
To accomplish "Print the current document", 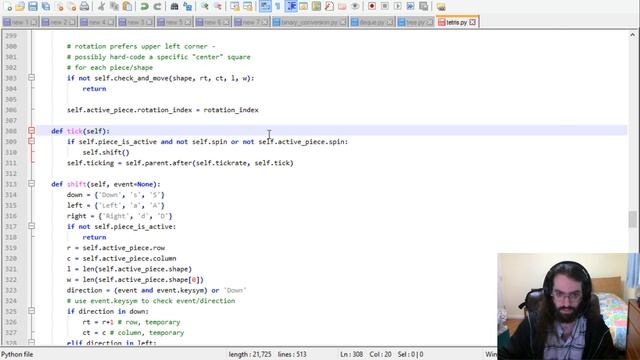I will point(84,6).
